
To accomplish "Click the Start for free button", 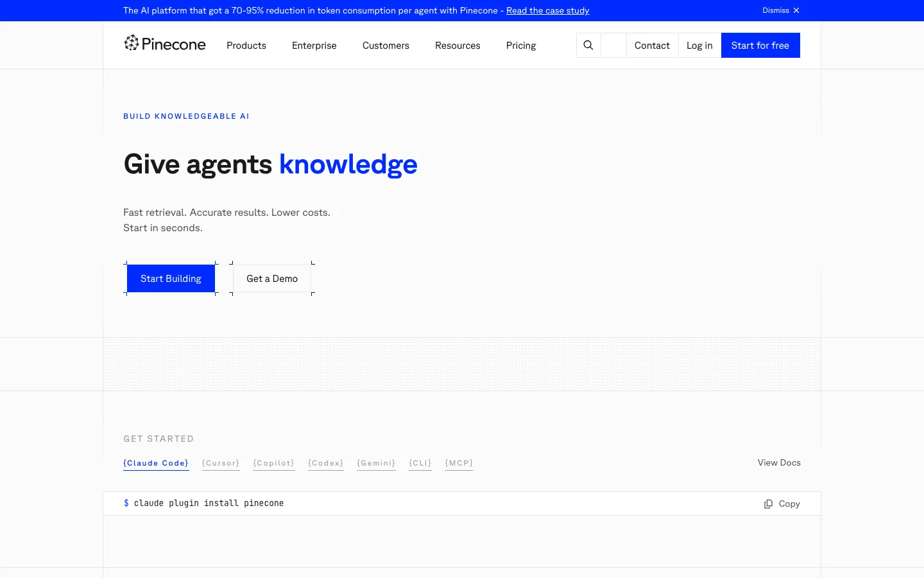I will coord(760,45).
